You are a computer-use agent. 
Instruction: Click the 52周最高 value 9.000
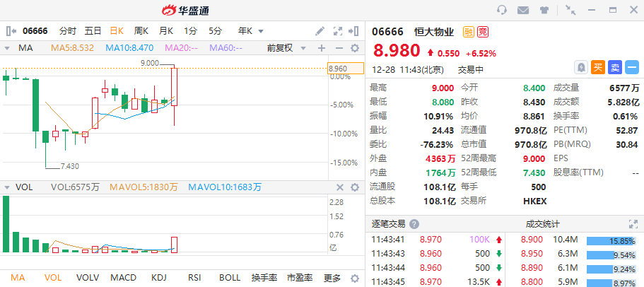click(x=534, y=159)
